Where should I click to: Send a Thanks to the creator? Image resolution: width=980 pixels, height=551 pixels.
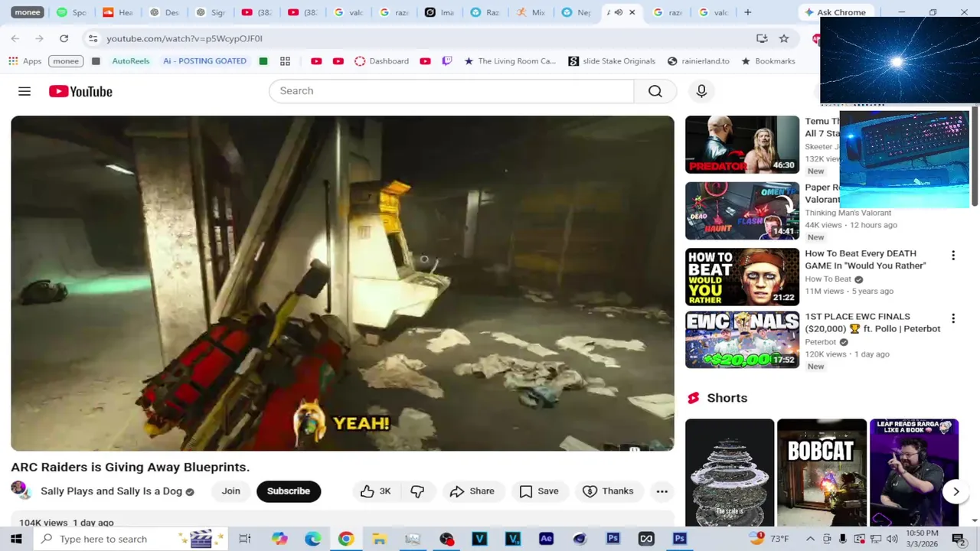point(608,491)
